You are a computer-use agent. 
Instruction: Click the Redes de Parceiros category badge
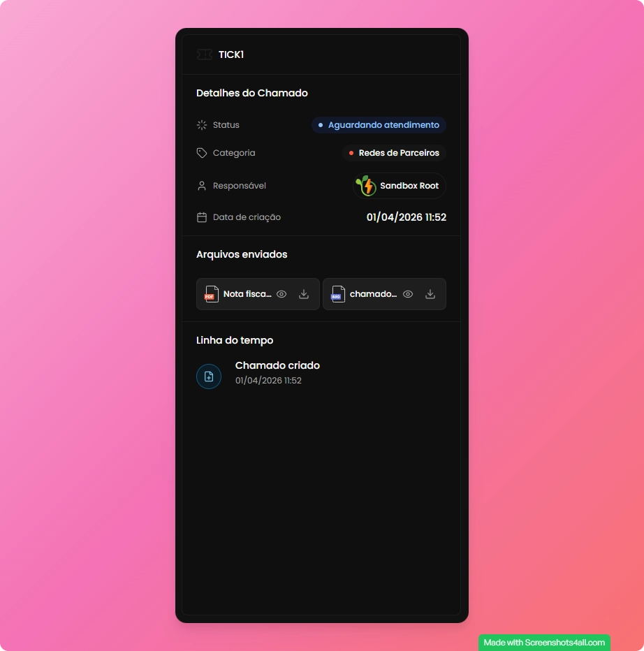[394, 153]
